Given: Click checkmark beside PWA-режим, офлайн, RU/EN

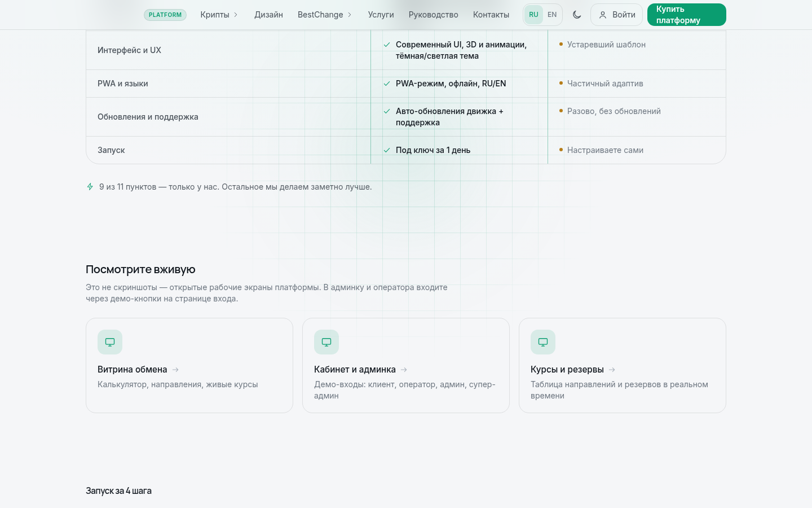Looking at the screenshot, I should 387,84.
